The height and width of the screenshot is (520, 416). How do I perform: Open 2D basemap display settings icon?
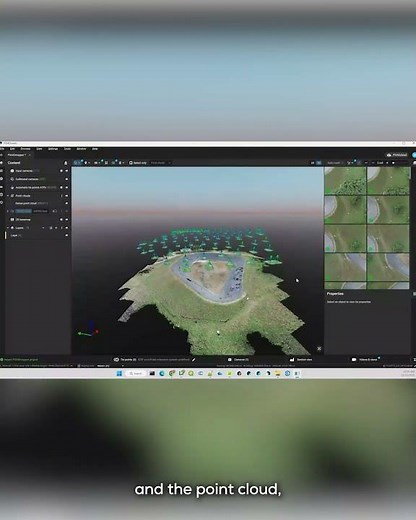(61, 219)
